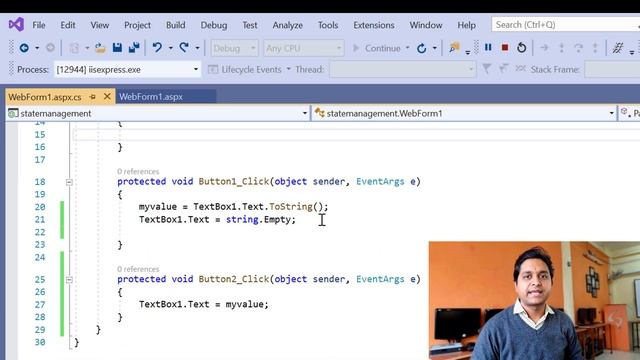Open the Project menu

pyautogui.click(x=137, y=25)
